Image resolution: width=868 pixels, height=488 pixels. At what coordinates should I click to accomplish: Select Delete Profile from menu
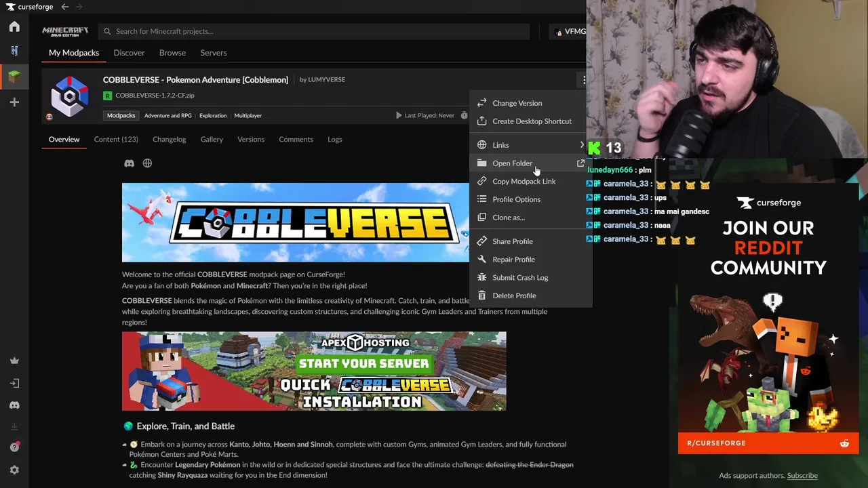pos(530,296)
